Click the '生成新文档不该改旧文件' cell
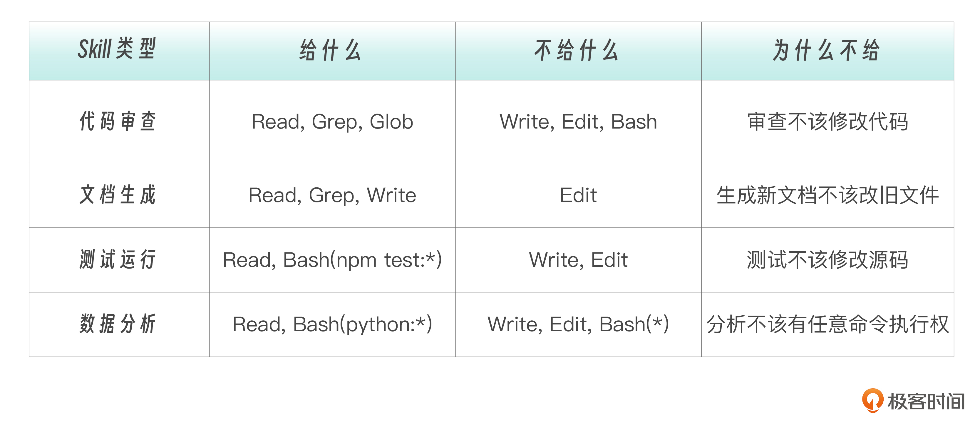The width and height of the screenshot is (980, 428). 827,195
